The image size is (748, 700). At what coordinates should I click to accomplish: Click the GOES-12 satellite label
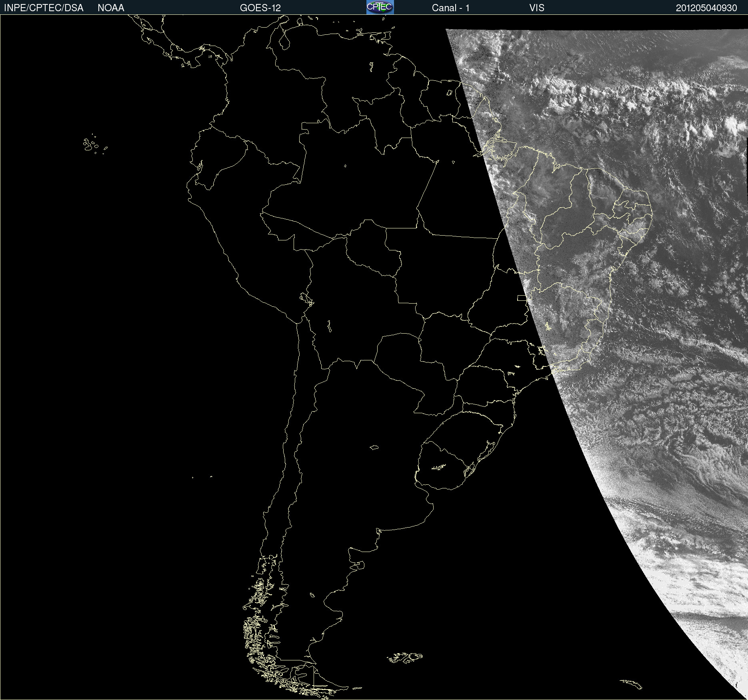260,8
